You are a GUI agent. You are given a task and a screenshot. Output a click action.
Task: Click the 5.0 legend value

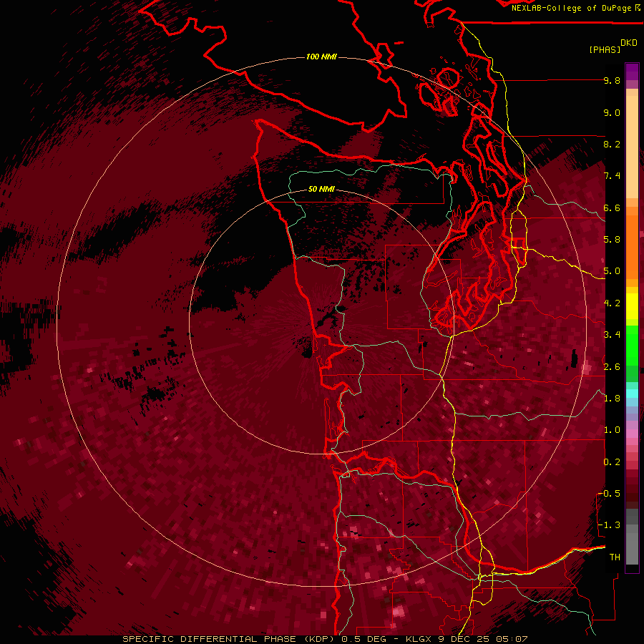tap(612, 271)
